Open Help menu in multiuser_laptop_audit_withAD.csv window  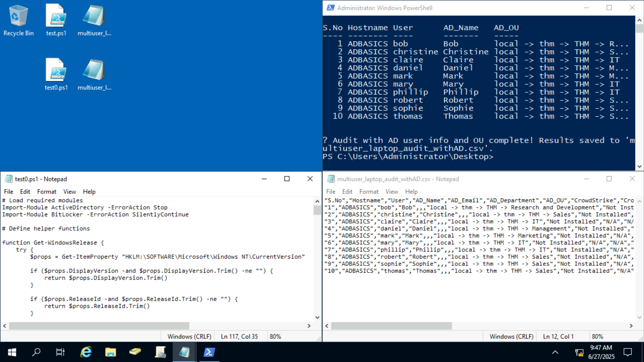tap(411, 192)
